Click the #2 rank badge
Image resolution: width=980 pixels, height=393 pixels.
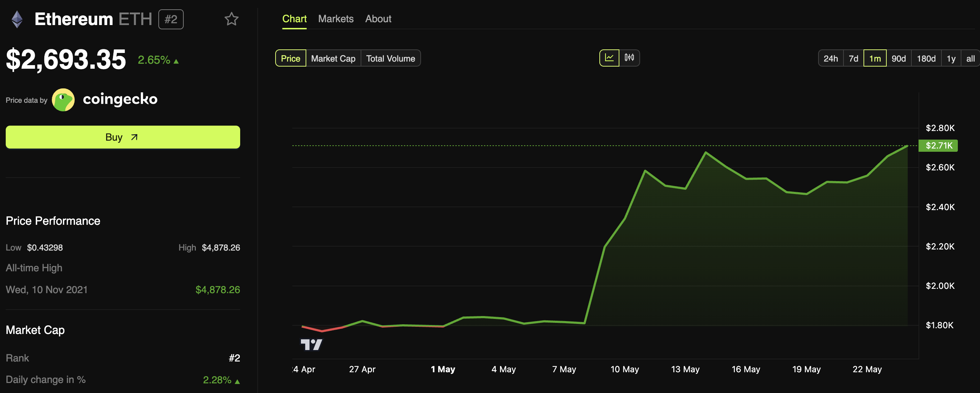171,19
